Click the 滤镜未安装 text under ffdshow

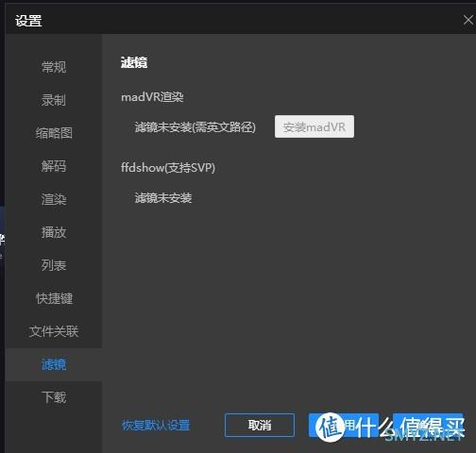(x=163, y=198)
